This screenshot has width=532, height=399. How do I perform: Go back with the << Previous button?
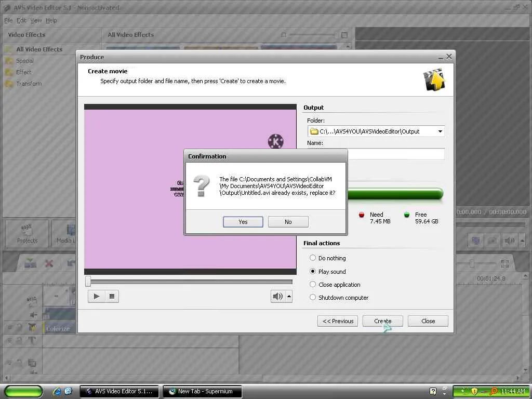click(338, 321)
